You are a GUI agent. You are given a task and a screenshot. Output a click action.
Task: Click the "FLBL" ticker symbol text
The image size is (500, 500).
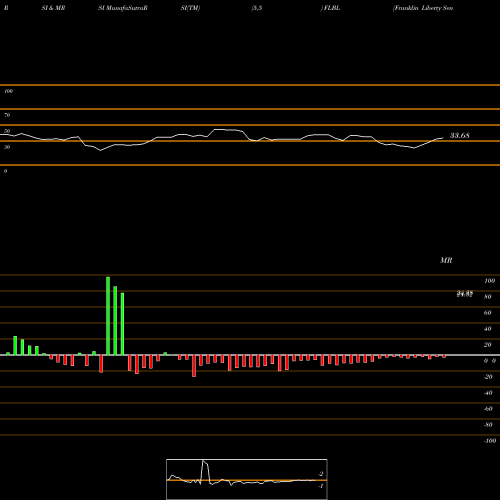point(332,8)
